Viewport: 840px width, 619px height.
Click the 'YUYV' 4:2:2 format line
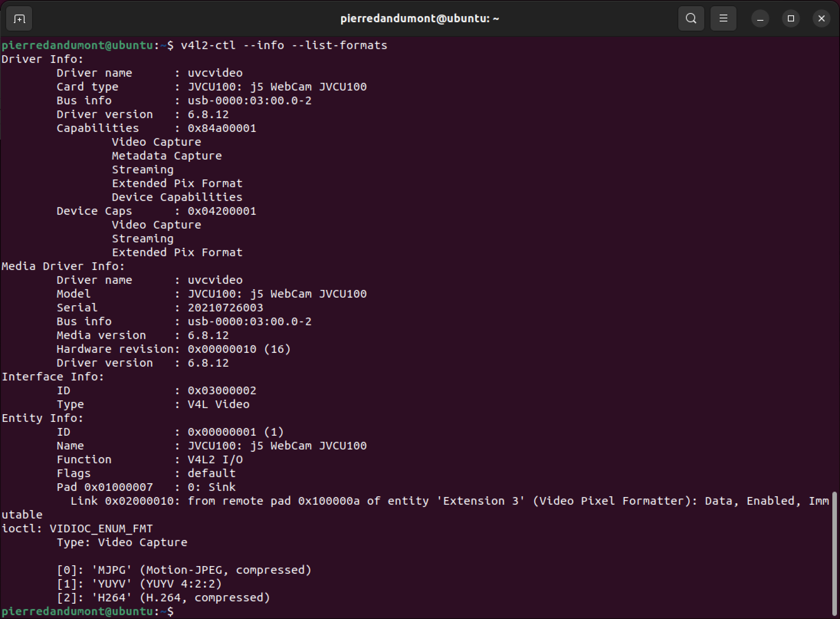[x=139, y=584]
